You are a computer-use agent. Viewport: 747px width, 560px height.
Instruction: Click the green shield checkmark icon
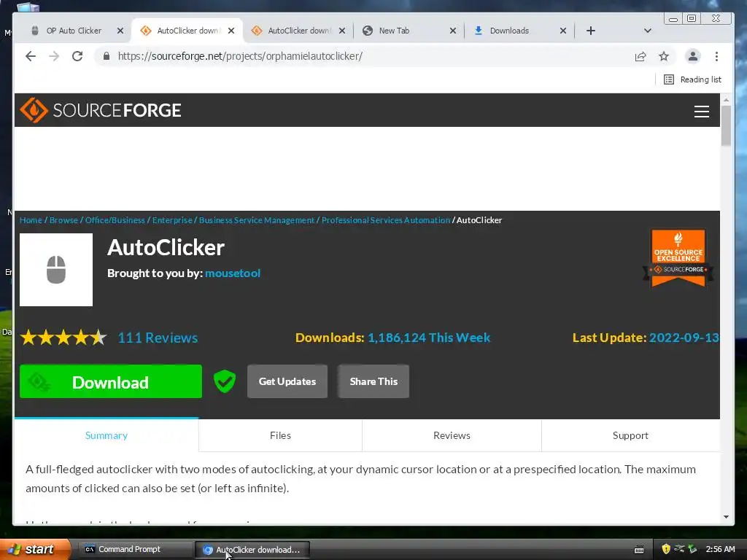tap(225, 381)
